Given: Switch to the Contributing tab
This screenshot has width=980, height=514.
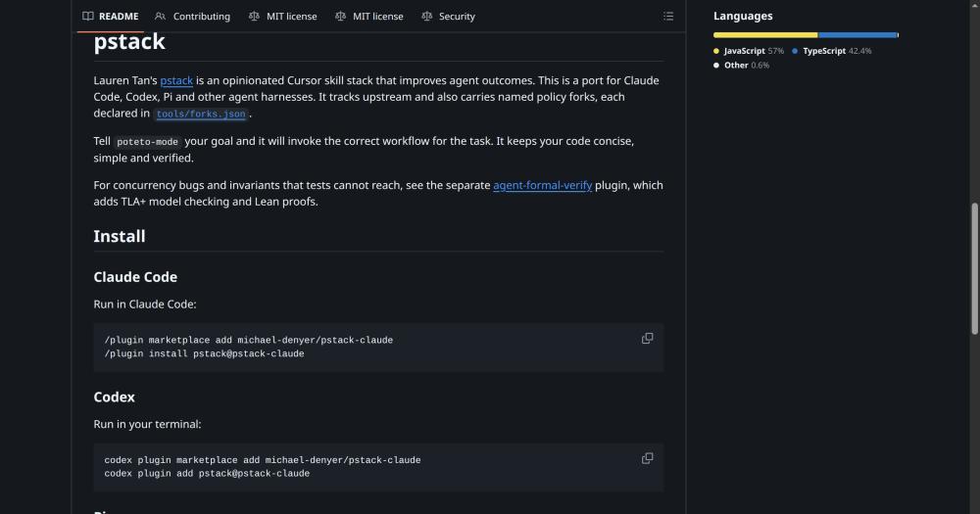Looking at the screenshot, I should (x=192, y=17).
